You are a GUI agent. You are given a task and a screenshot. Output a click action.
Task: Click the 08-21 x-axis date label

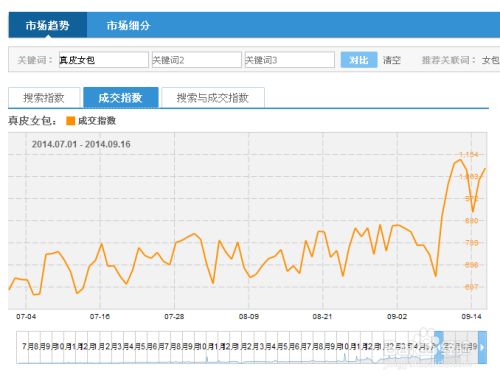click(x=322, y=317)
